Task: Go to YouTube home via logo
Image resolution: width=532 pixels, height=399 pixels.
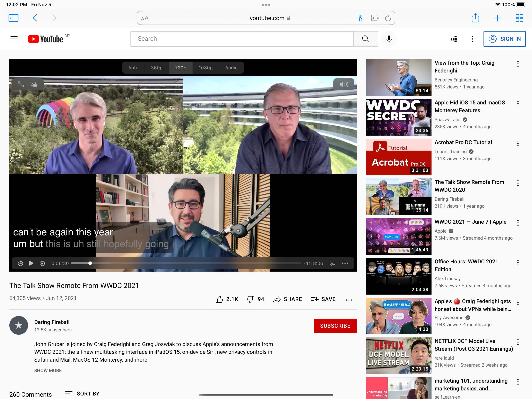Action: [46, 39]
